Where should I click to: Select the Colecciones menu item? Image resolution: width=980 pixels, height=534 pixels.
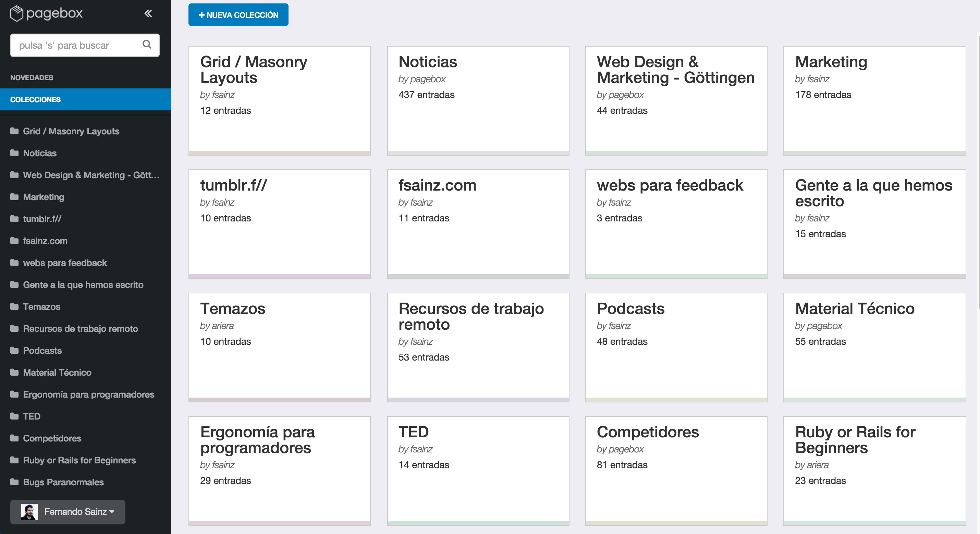click(x=86, y=99)
